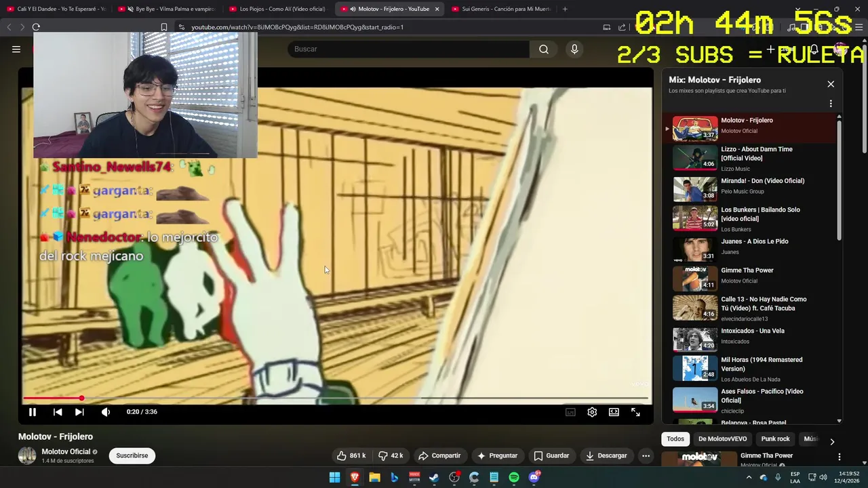Enter fullscreen from the player controls
The height and width of the screenshot is (488, 868).
[635, 412]
